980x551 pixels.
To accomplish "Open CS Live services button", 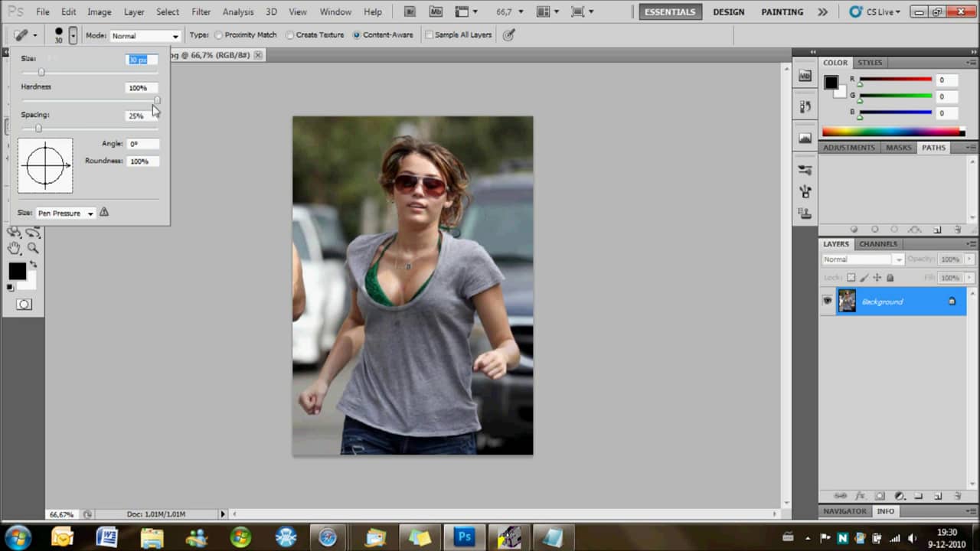I will pyautogui.click(x=877, y=12).
